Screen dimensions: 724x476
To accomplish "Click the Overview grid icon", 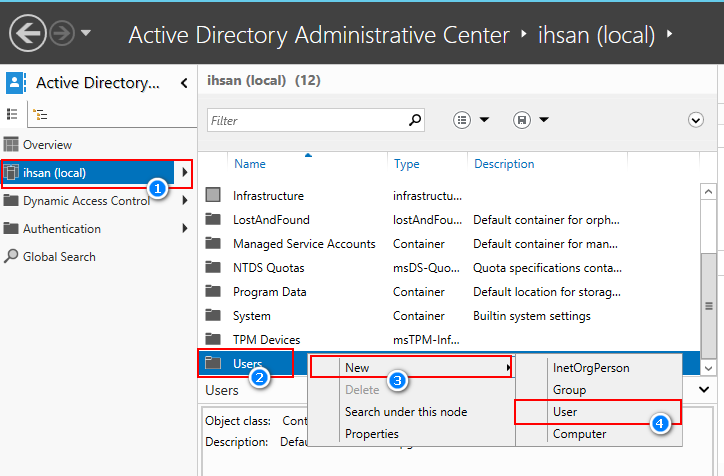I will [11, 145].
